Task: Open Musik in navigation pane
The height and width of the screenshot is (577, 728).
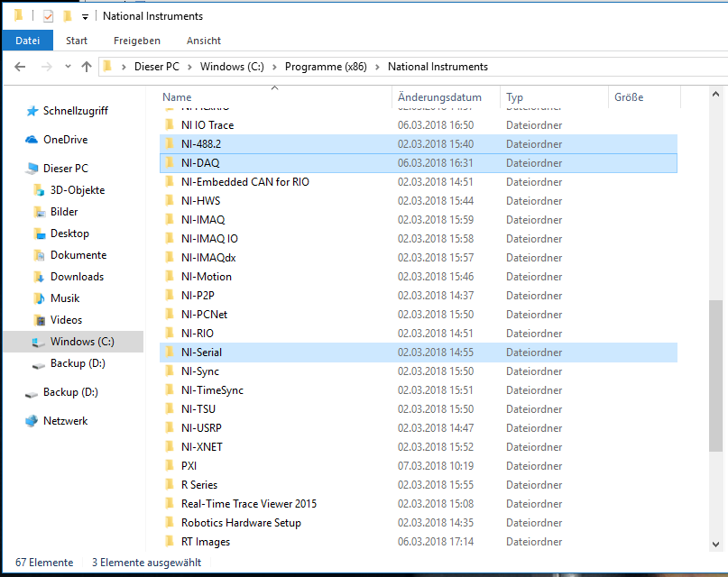Action: pos(65,298)
